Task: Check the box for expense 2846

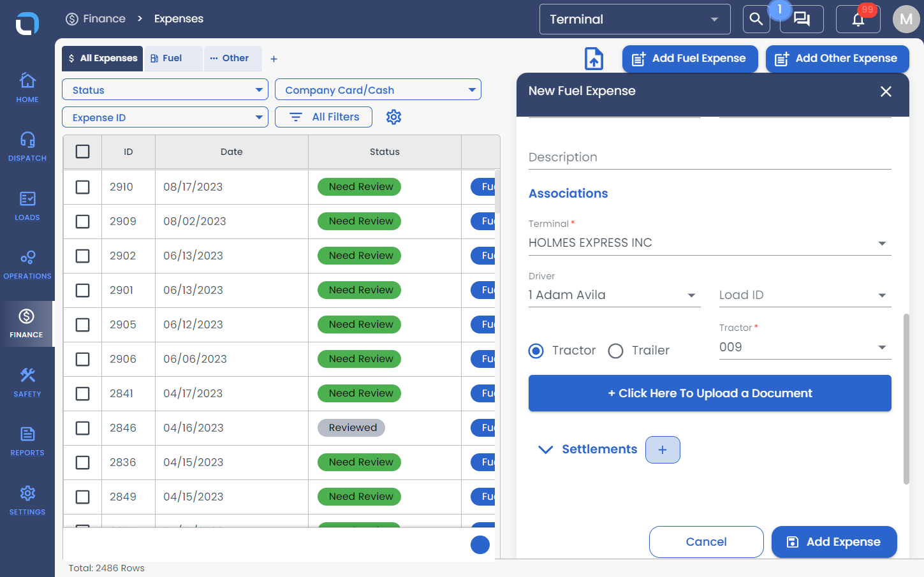Action: coord(83,428)
